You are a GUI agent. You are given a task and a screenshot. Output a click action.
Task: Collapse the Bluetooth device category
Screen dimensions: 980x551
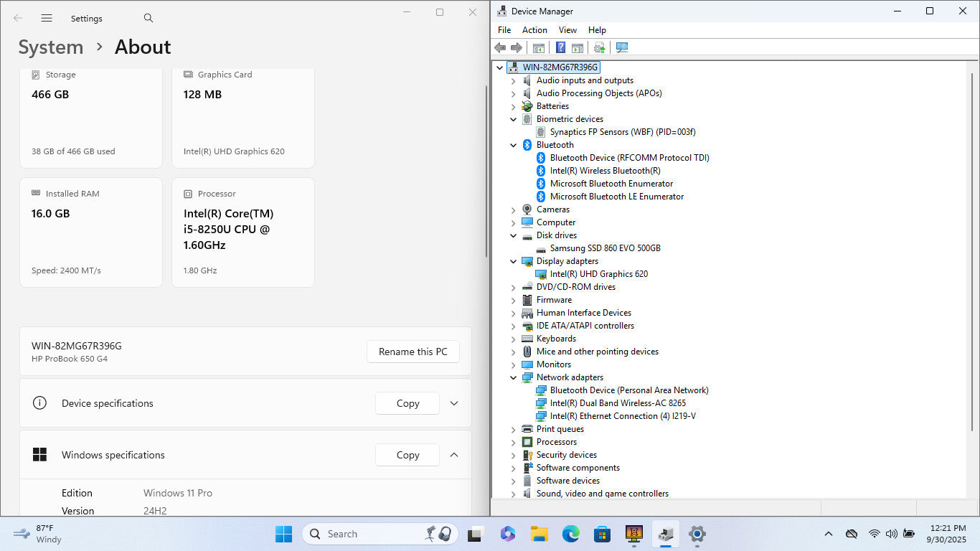514,145
